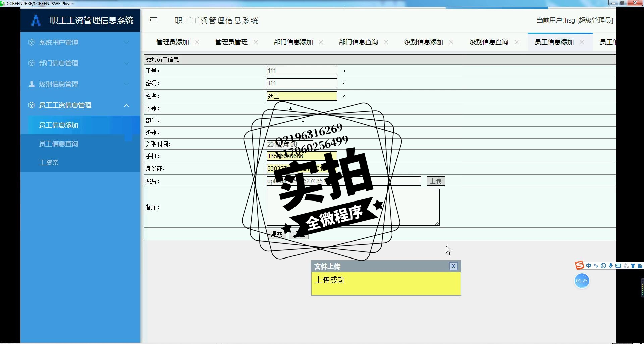Viewport: 644px width, 344px height.
Task: Close the 管理员管理 tab
Action: tap(256, 42)
